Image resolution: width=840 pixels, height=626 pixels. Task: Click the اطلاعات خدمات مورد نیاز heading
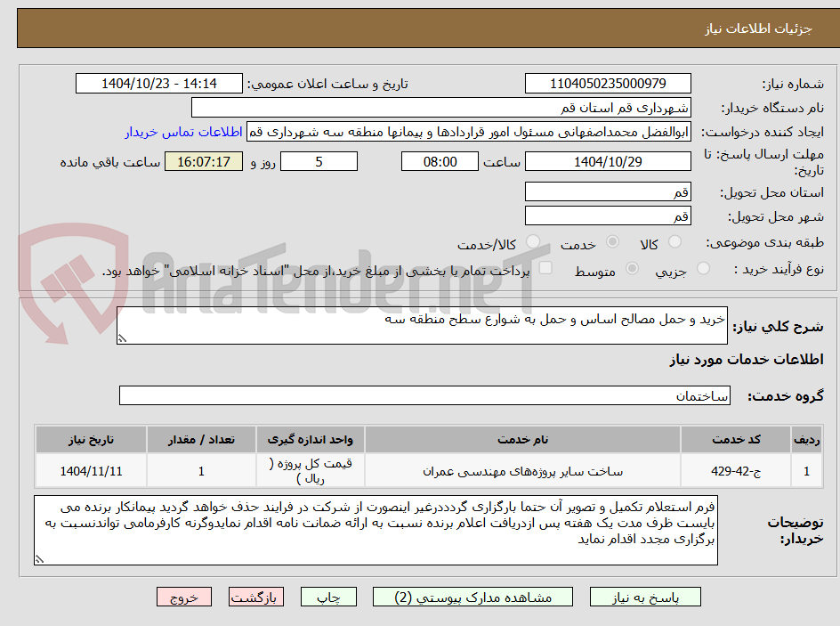(x=747, y=359)
